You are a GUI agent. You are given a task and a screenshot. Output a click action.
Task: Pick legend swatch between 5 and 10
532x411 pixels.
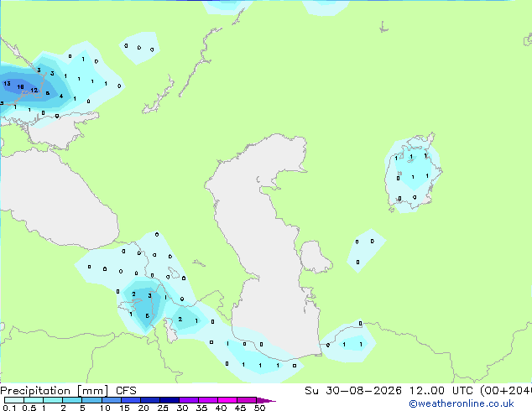click(x=91, y=400)
